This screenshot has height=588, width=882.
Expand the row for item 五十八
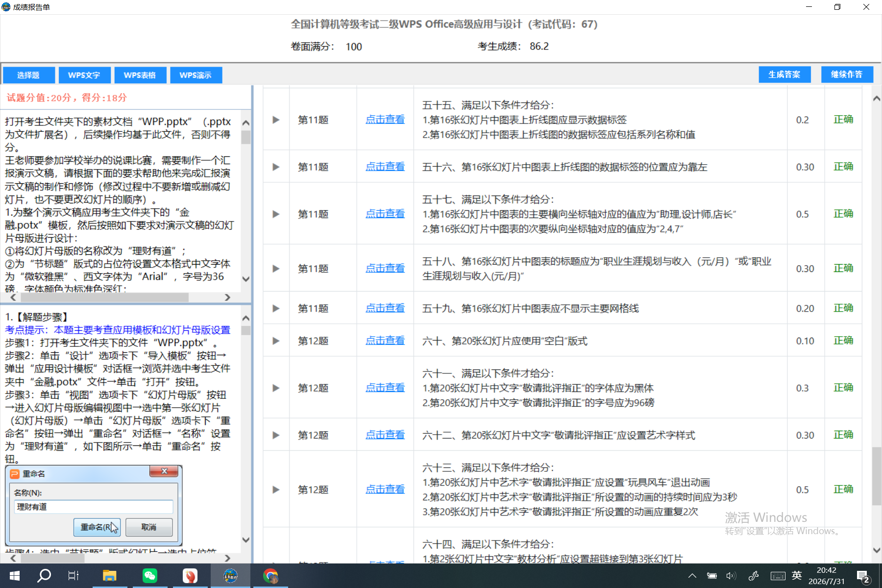pyautogui.click(x=276, y=269)
